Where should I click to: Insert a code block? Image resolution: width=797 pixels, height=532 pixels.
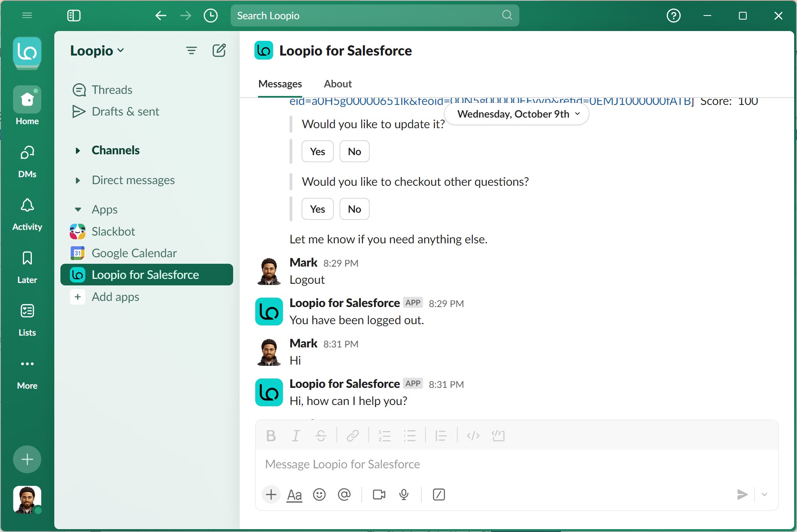[x=498, y=436]
